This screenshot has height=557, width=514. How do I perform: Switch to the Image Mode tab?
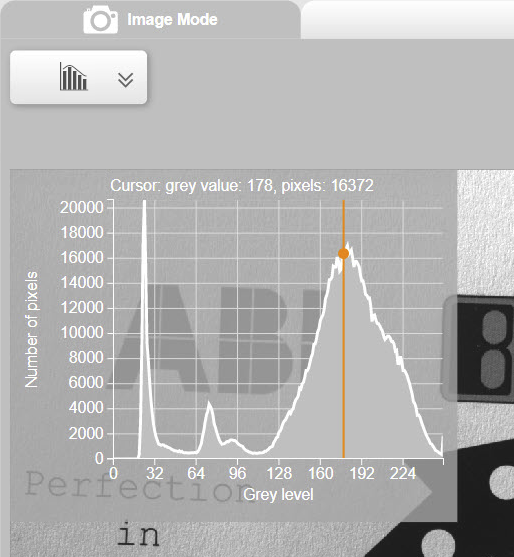[x=151, y=20]
